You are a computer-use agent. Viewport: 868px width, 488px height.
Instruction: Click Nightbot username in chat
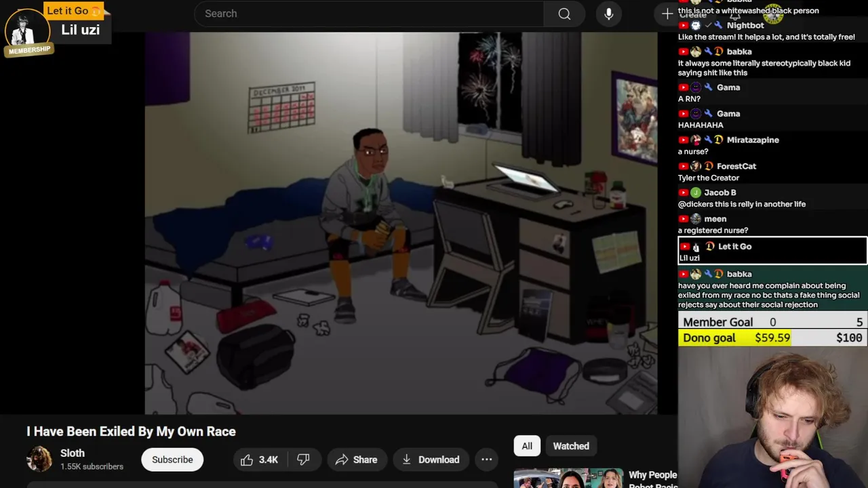point(745,25)
